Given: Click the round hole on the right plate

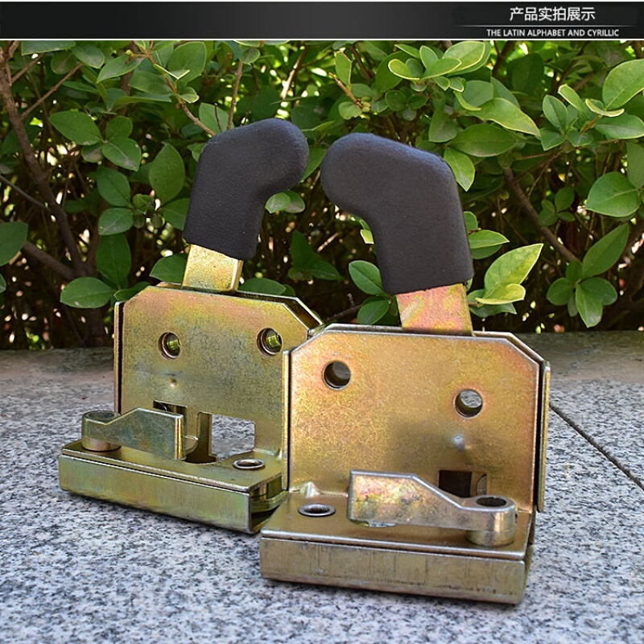Looking at the screenshot, I should [x=338, y=374].
